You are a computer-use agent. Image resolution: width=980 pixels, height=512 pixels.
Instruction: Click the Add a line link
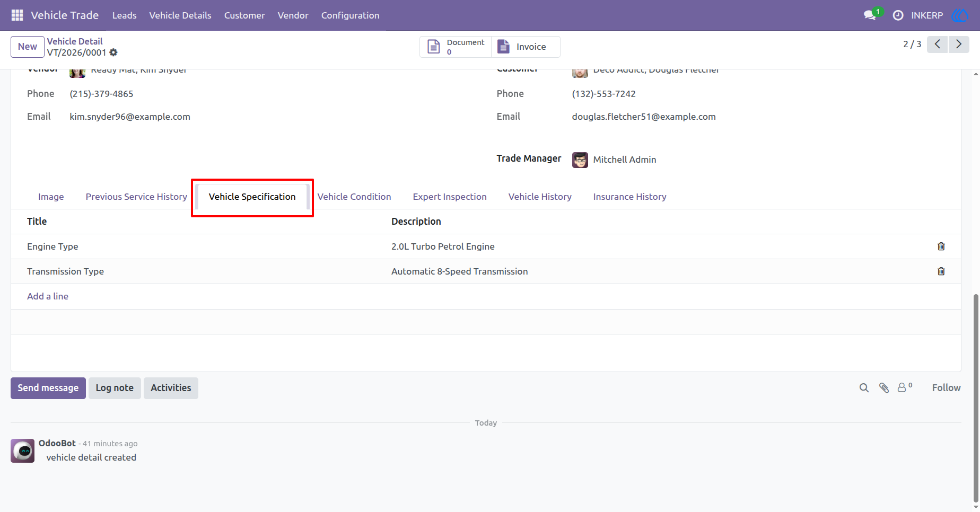click(x=48, y=296)
